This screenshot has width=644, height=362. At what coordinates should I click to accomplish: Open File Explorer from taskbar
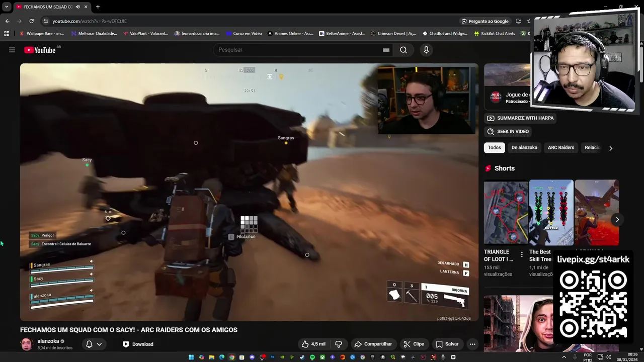tap(212, 357)
